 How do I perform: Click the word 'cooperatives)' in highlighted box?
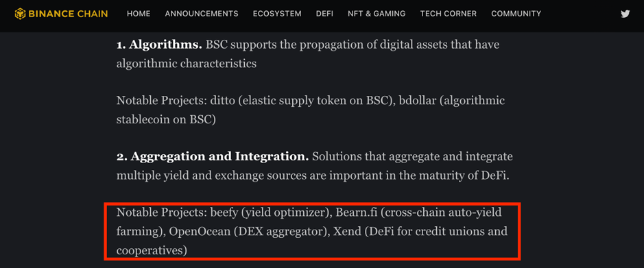pyautogui.click(x=152, y=250)
